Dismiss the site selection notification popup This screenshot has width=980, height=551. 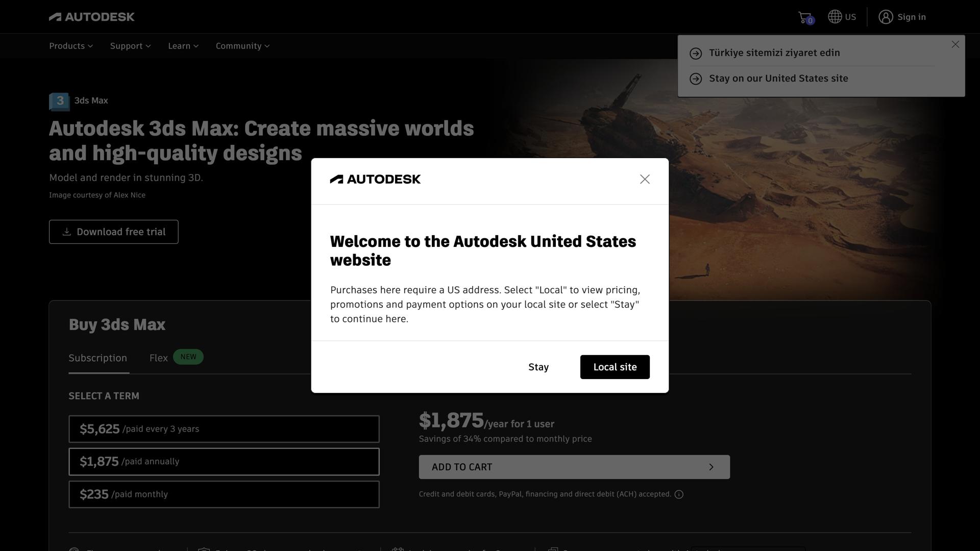955,45
